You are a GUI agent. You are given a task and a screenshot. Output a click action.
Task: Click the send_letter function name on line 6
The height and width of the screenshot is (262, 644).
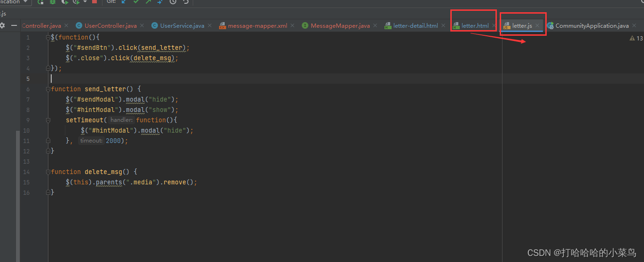[x=105, y=89]
